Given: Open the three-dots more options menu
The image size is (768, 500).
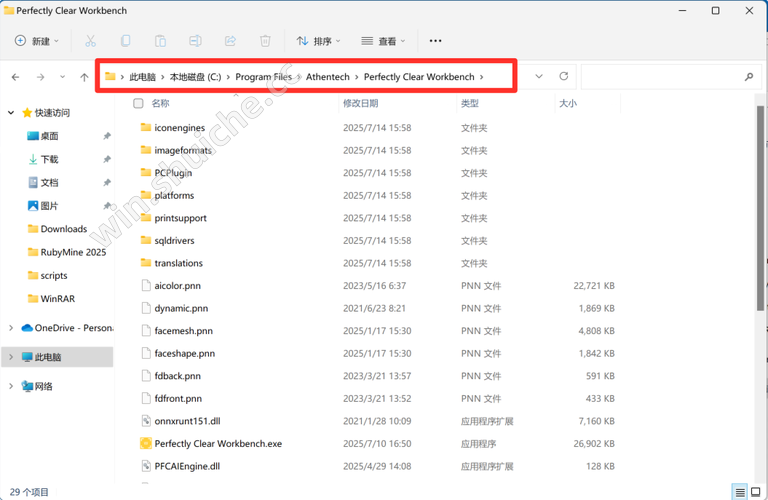Looking at the screenshot, I should point(435,41).
